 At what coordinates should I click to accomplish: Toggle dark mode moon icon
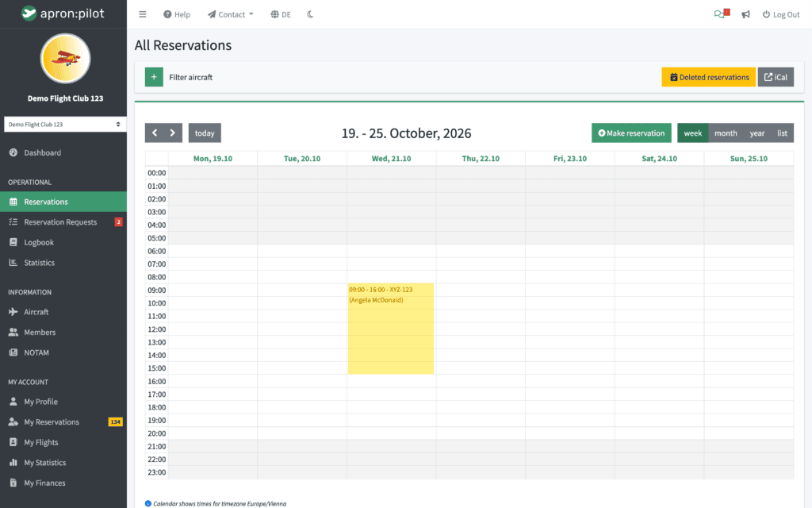[310, 14]
